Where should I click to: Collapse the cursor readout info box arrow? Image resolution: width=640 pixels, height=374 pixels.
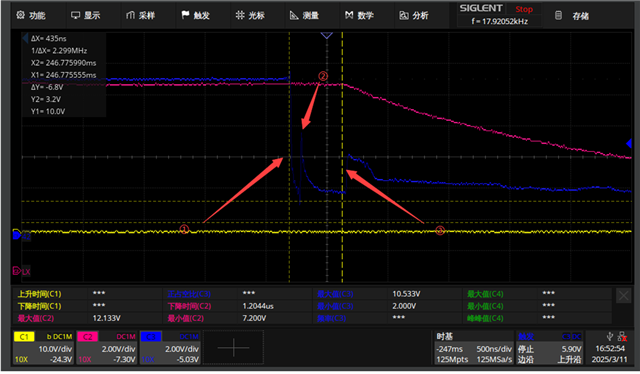click(25, 38)
